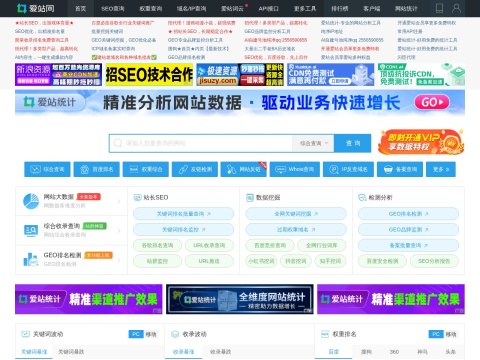Click the 综合收录查询 monitor search icon

tap(31, 230)
